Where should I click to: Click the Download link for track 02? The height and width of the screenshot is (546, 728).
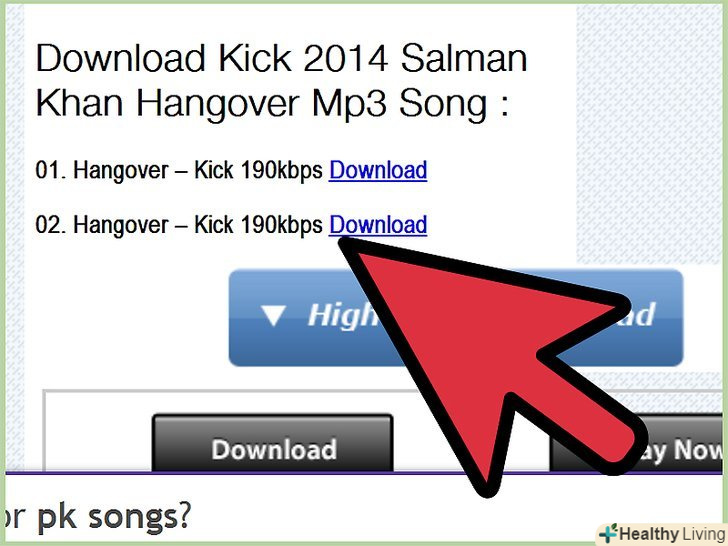click(378, 225)
